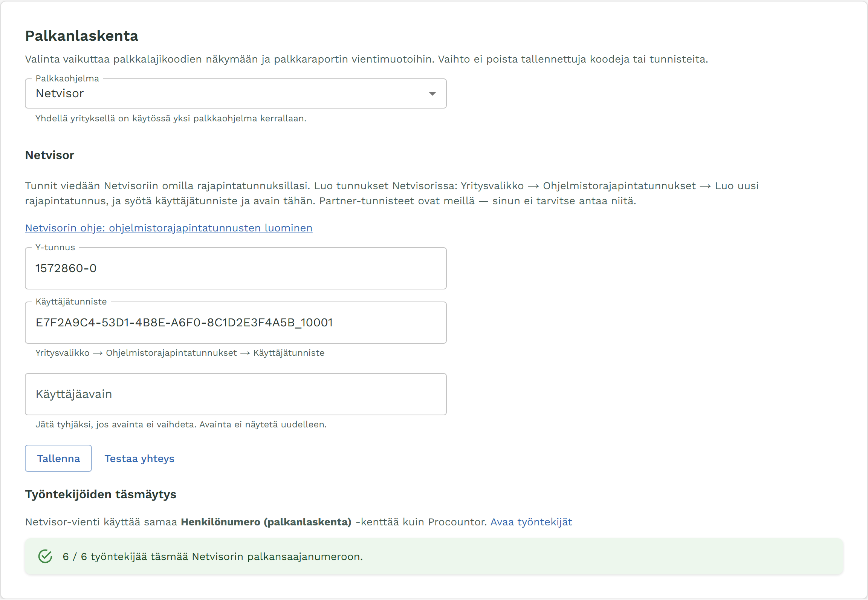Click the hint 'Yhdellä yrityksellä on käytössä yksi palkkaohjelma kerrallaan.'
This screenshot has width=868, height=600.
coord(171,118)
